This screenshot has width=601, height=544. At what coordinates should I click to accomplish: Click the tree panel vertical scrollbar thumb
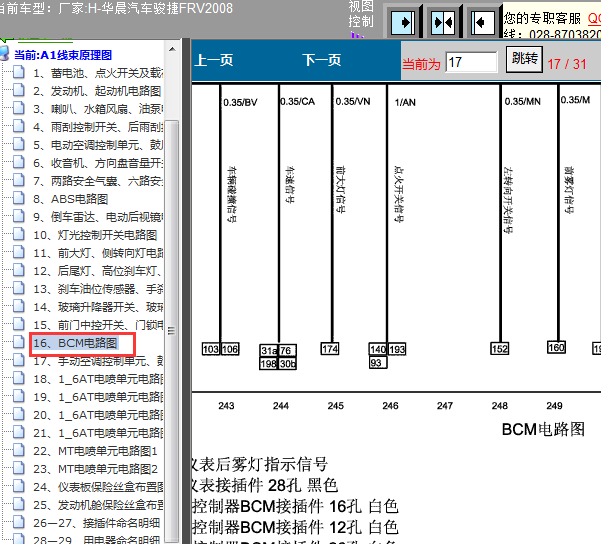[x=172, y=331]
